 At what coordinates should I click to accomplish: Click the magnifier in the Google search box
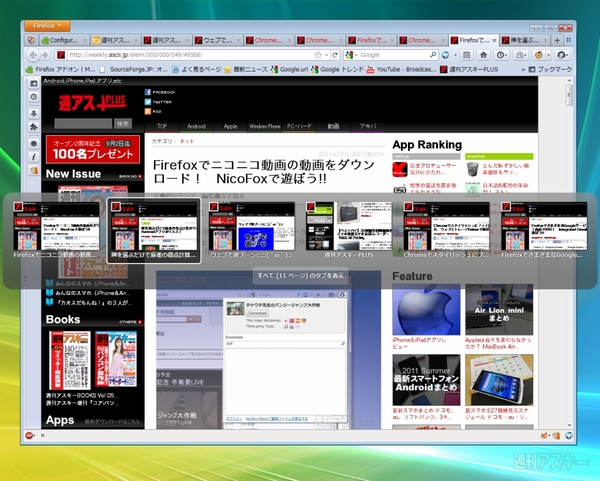click(x=433, y=55)
